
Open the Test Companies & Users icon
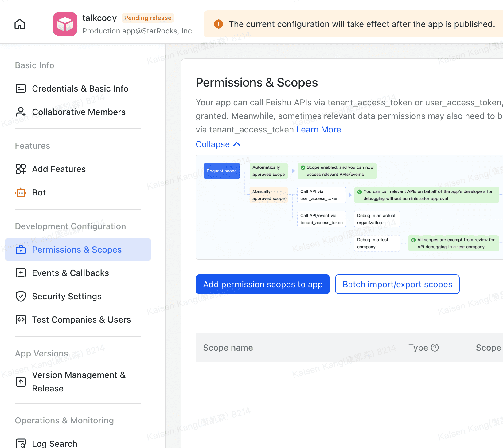[x=21, y=320]
